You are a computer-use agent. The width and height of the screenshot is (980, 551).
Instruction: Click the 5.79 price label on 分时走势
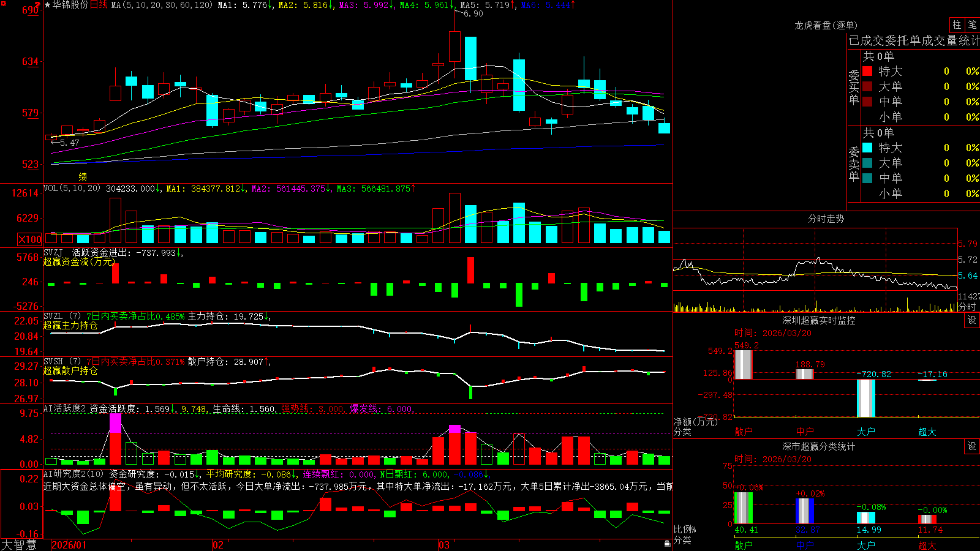click(968, 244)
